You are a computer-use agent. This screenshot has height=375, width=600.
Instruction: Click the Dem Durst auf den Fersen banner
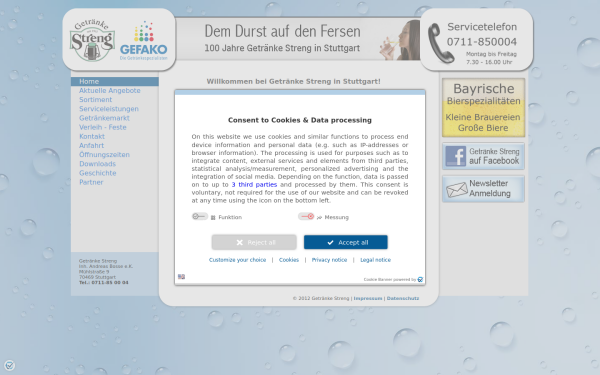298,39
